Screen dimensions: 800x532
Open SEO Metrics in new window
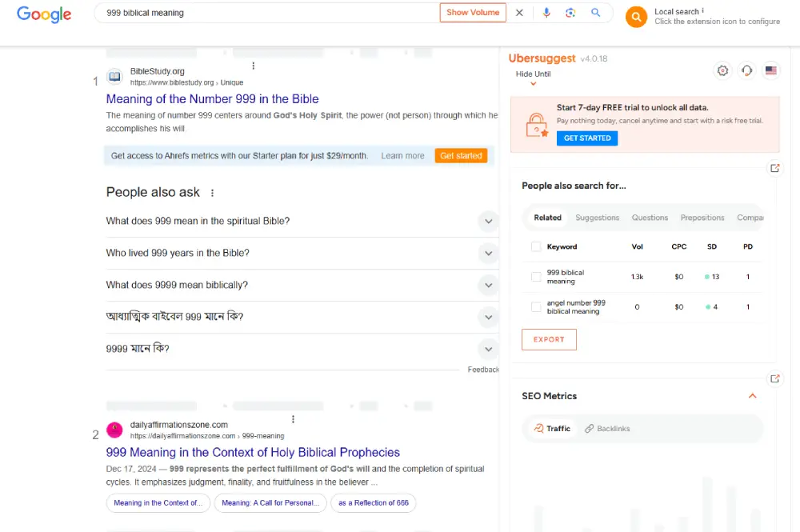[x=775, y=378]
